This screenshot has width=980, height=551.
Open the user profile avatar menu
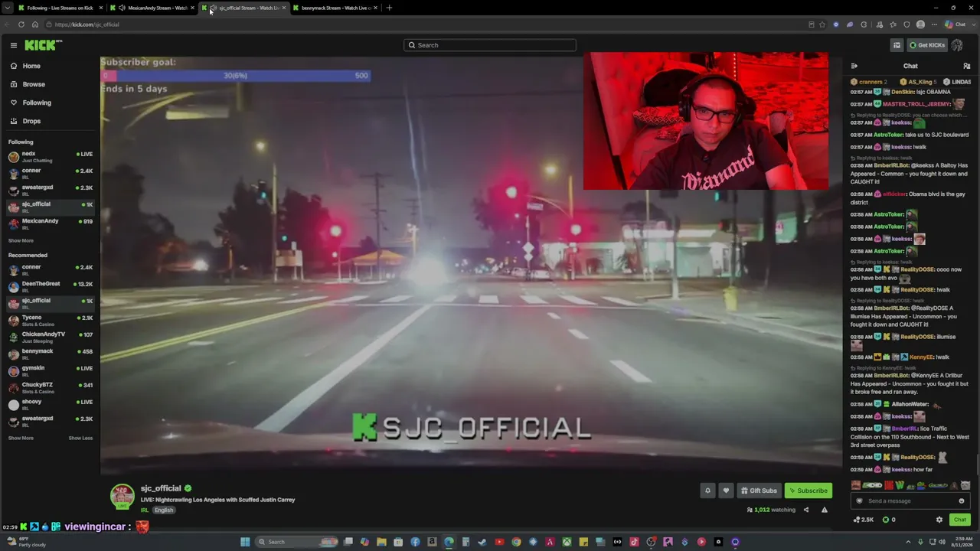(957, 45)
